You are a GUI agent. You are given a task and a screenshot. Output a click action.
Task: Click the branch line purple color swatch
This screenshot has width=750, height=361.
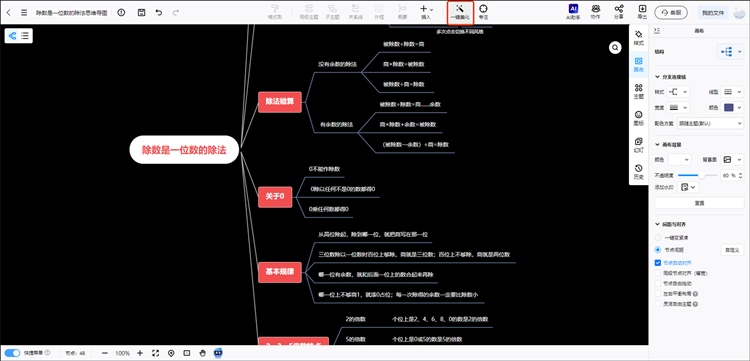pyautogui.click(x=729, y=108)
